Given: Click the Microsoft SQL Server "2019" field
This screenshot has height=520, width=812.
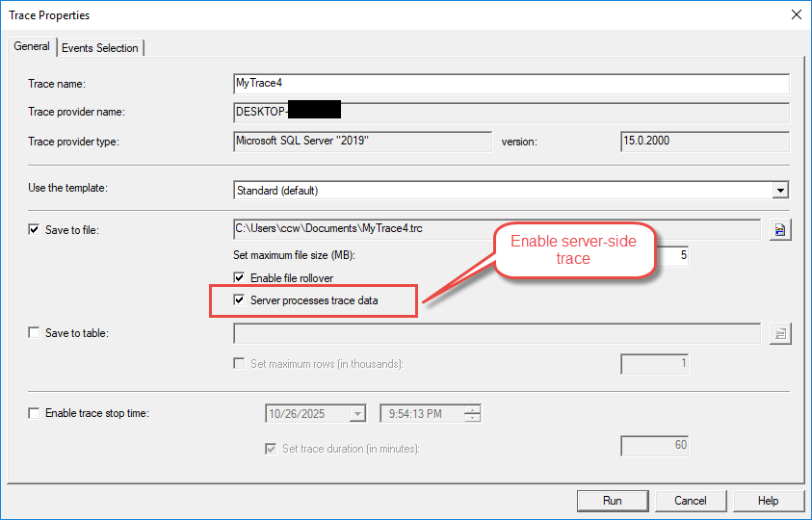Looking at the screenshot, I should (362, 142).
